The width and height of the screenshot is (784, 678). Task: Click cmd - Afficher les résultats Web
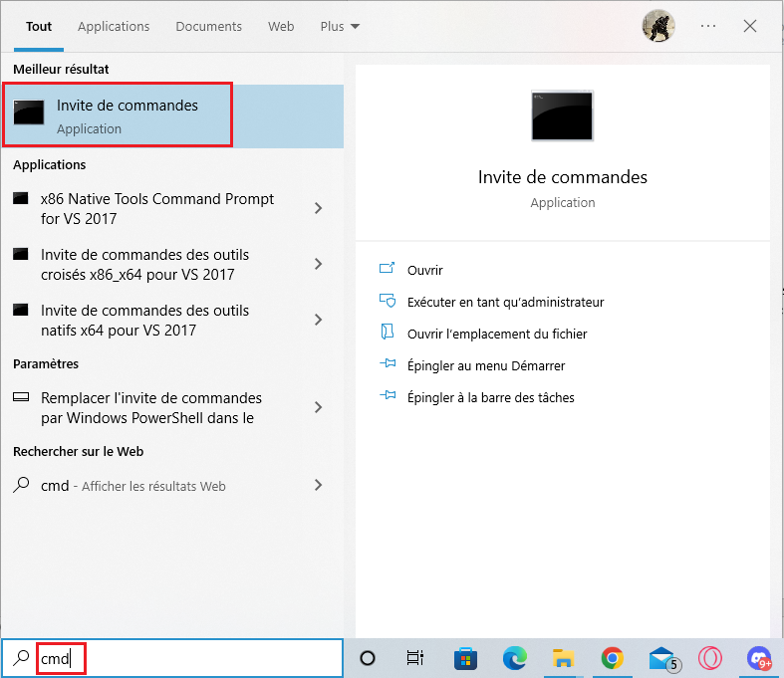[133, 486]
